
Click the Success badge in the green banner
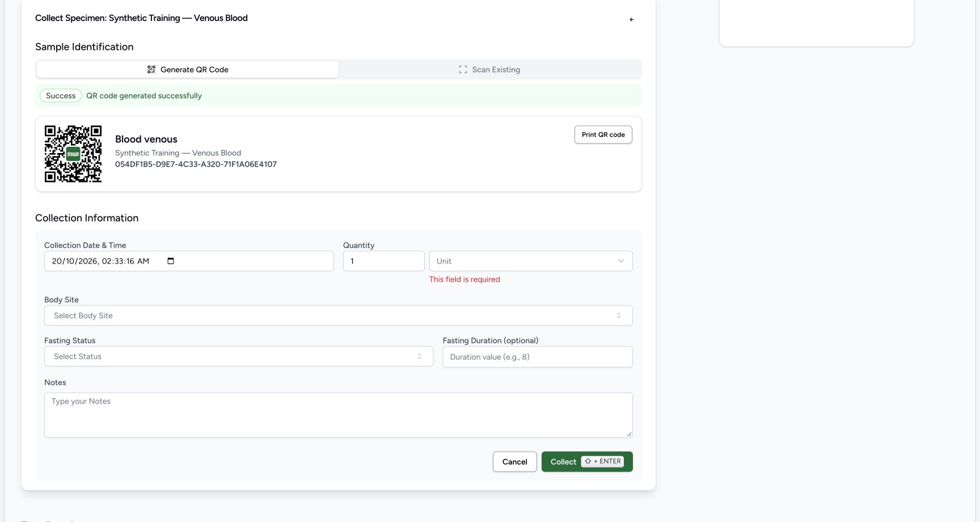click(x=61, y=96)
